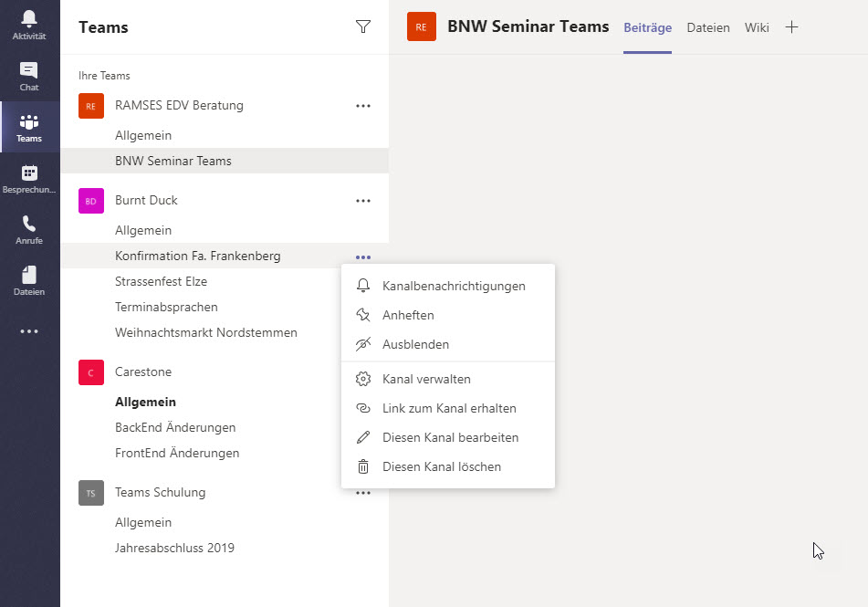Open the Aktivität bell icon

(x=29, y=26)
